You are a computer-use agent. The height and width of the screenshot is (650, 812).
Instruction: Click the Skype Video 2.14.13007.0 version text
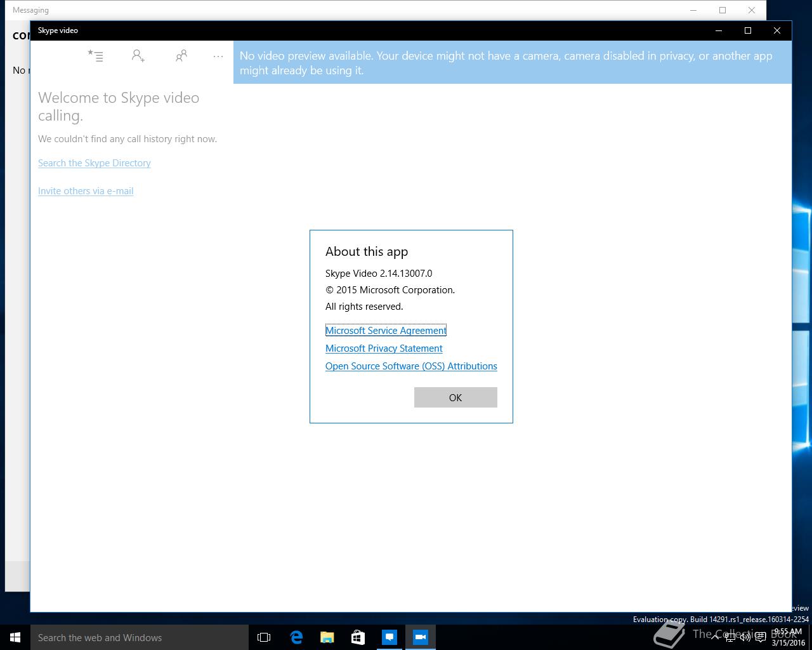(379, 274)
